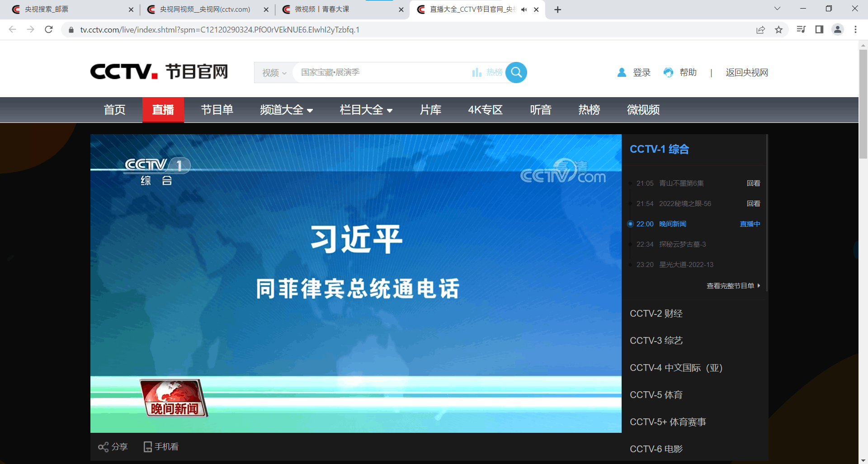Screen dimensions: 868x464
Task: Click 回看 for 青山不墨第6集
Action: click(753, 183)
